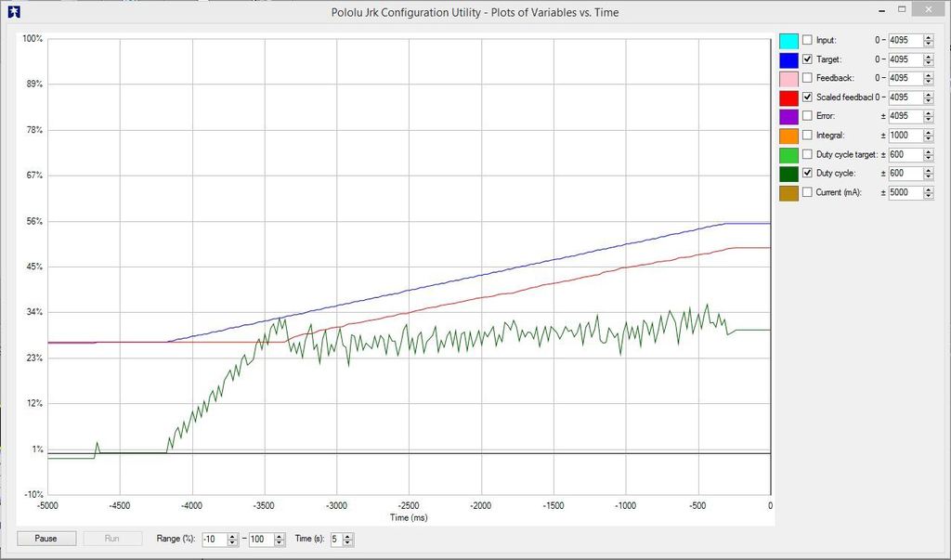Click the Input range value field
This screenshot has width=951, height=560.
pyautogui.click(x=906, y=40)
